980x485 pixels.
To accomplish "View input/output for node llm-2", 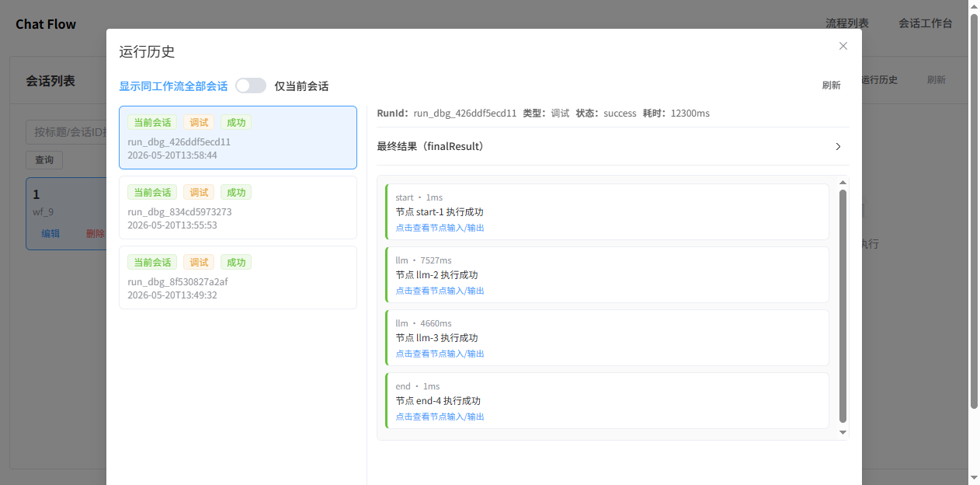I will pyautogui.click(x=440, y=291).
